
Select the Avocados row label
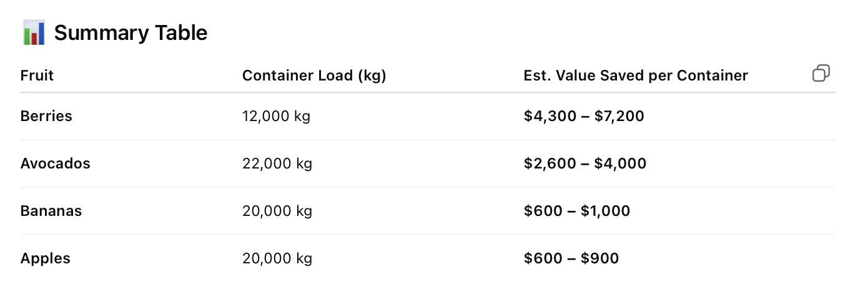coord(55,163)
